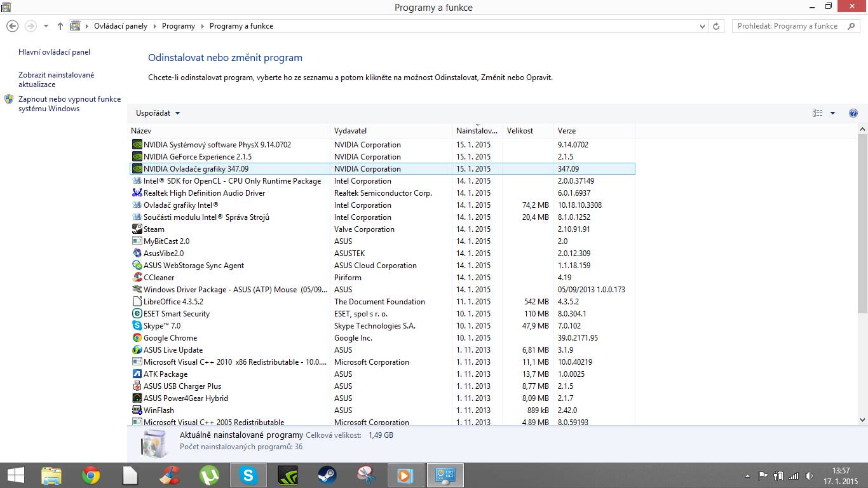Select Součásti modulu Intel Správa Strojů

point(382,217)
